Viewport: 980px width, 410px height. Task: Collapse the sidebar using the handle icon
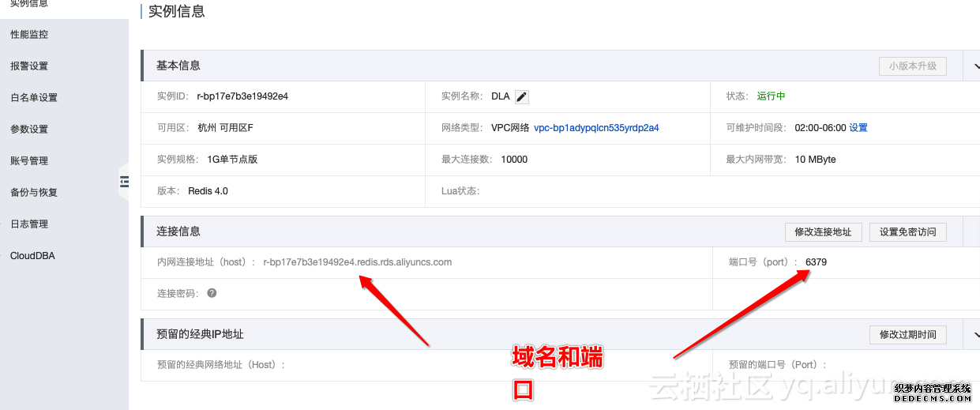tap(124, 181)
